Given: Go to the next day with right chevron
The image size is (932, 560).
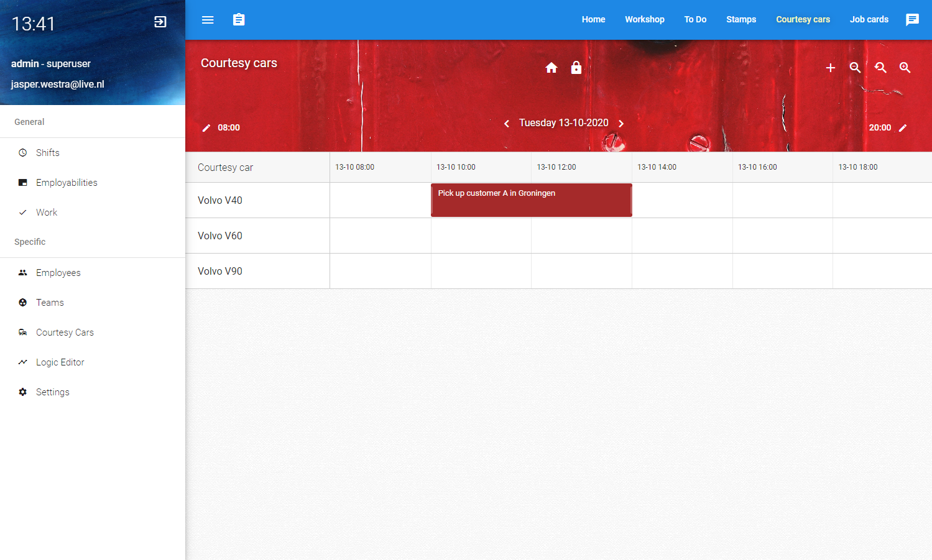Looking at the screenshot, I should pyautogui.click(x=621, y=124).
